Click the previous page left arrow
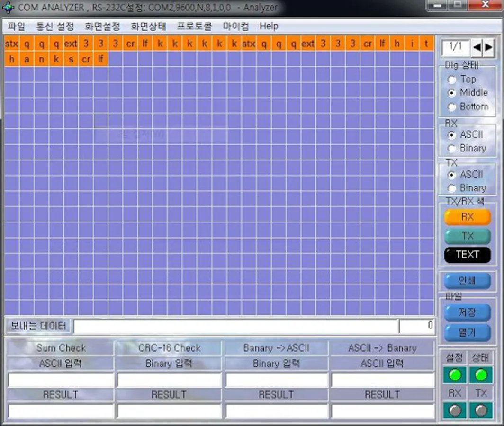Viewport: 504px width, 426px height. click(x=477, y=47)
